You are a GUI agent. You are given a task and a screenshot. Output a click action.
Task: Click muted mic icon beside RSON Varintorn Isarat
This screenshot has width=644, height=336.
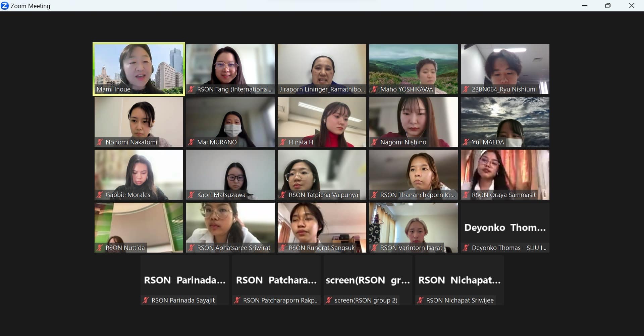pos(374,248)
